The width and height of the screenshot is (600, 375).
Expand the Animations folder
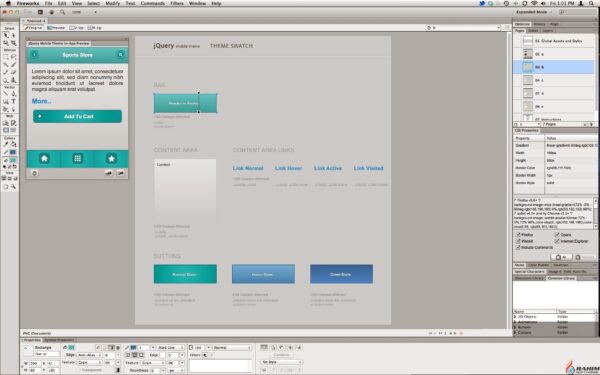(515, 322)
